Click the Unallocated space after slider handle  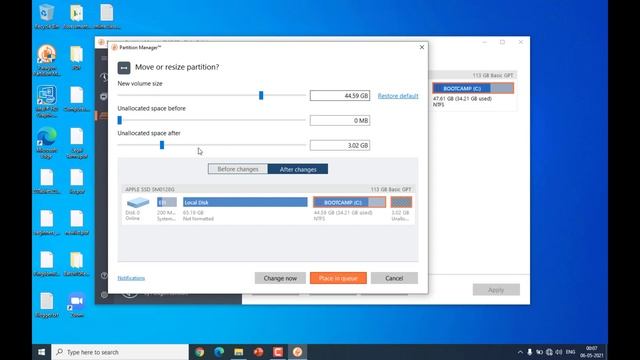tap(162, 145)
